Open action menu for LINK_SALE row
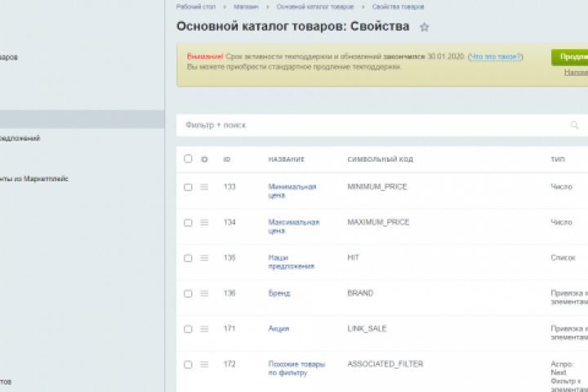Viewport: 588px width, 392px height. click(x=204, y=329)
